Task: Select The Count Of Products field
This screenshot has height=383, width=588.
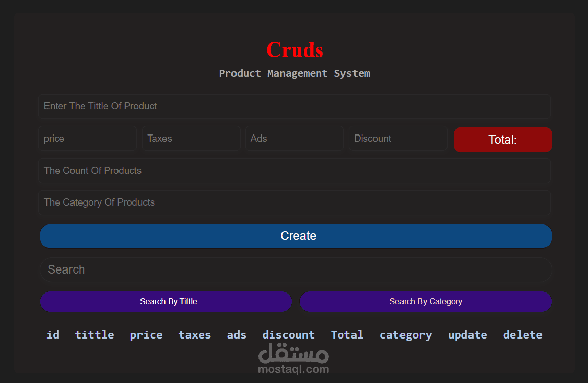Action: [294, 170]
